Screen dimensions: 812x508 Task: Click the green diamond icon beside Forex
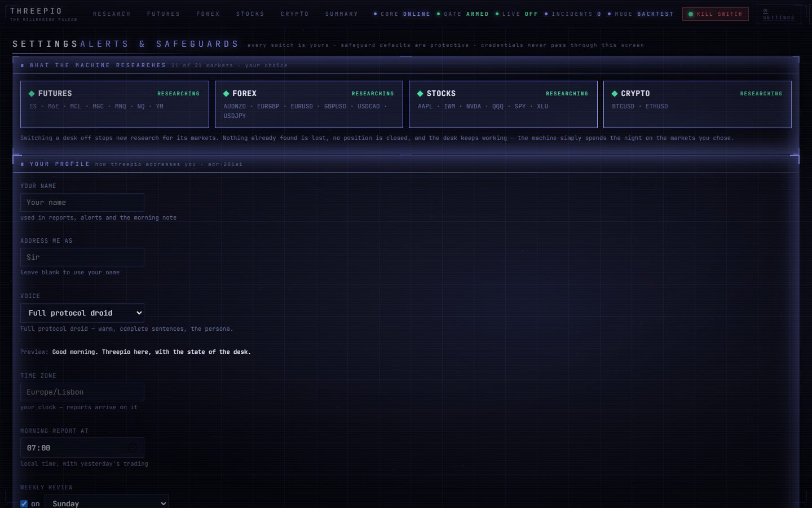(x=226, y=94)
